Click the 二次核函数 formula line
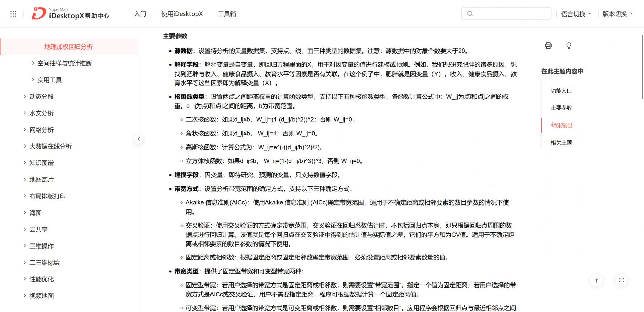 (x=271, y=120)
